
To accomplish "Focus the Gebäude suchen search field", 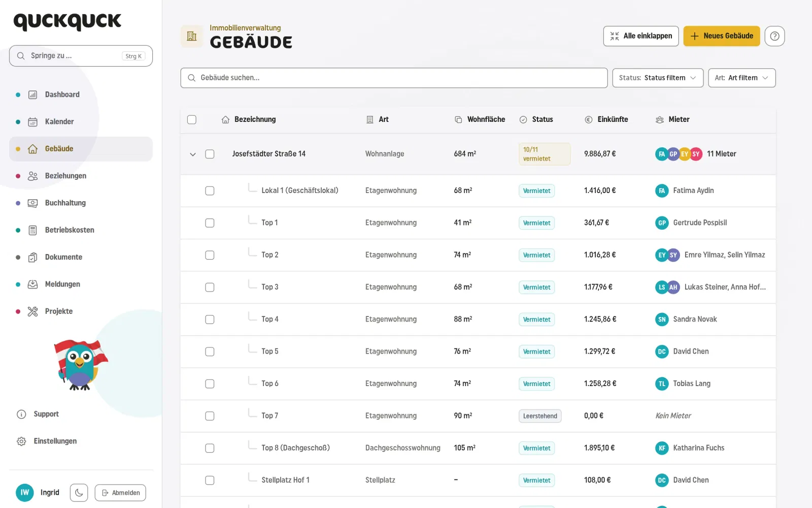I will [394, 78].
